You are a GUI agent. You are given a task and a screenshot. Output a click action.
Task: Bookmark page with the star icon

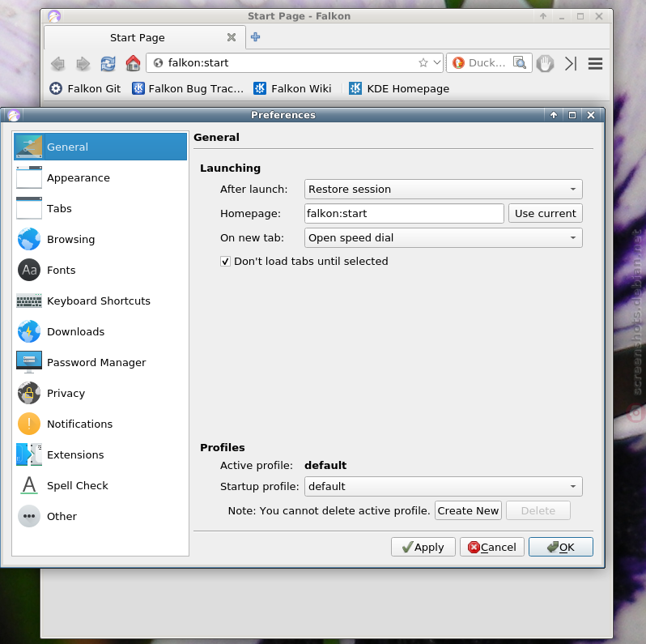point(423,63)
